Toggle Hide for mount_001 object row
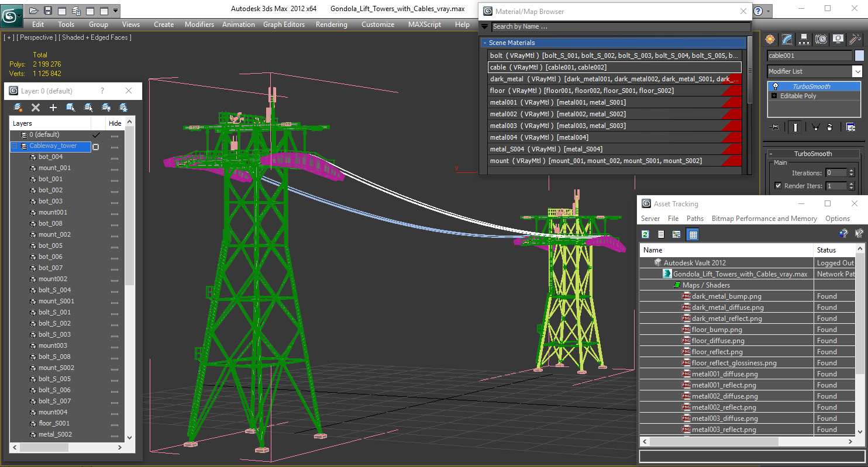 (115, 168)
